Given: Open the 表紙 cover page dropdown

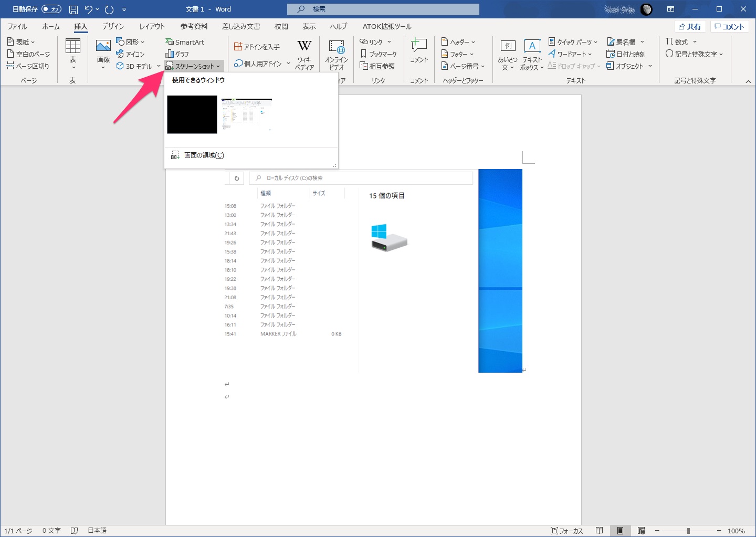Looking at the screenshot, I should [21, 42].
